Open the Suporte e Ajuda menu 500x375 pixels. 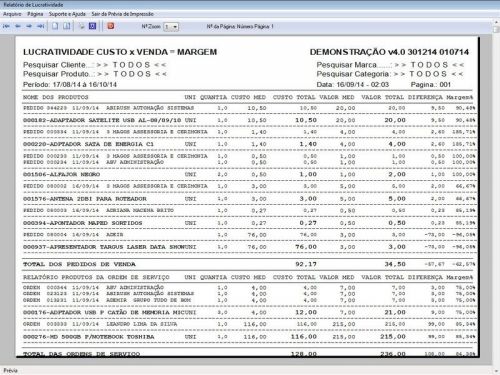point(67,14)
